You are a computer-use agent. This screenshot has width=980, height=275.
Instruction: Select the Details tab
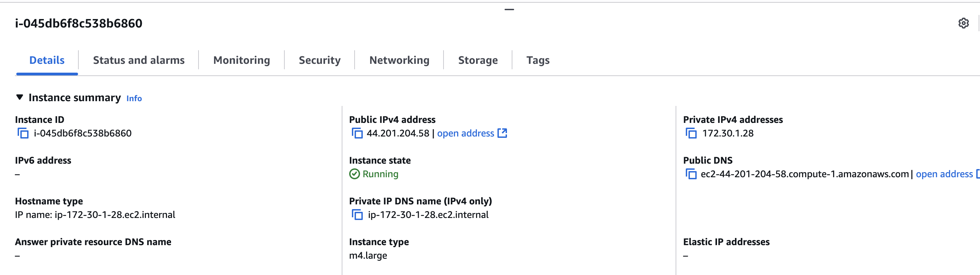point(47,60)
